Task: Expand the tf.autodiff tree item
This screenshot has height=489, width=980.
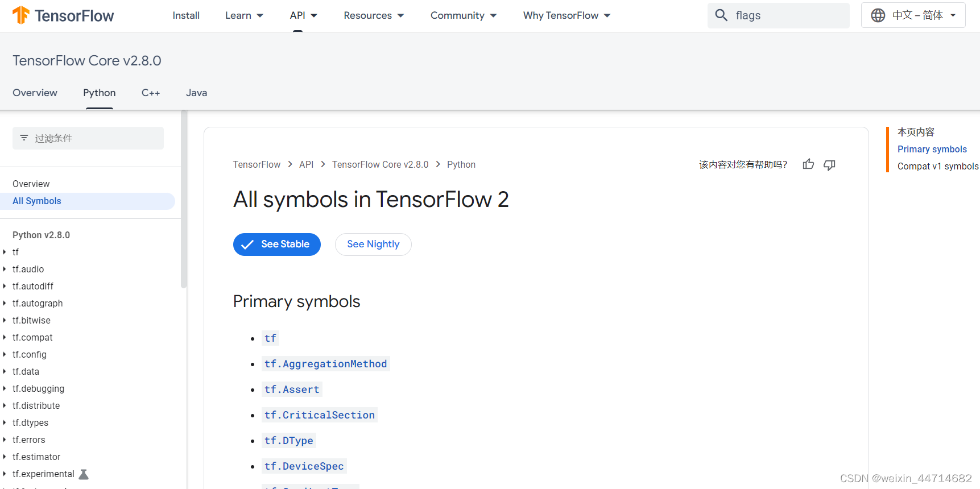Action: [x=5, y=286]
